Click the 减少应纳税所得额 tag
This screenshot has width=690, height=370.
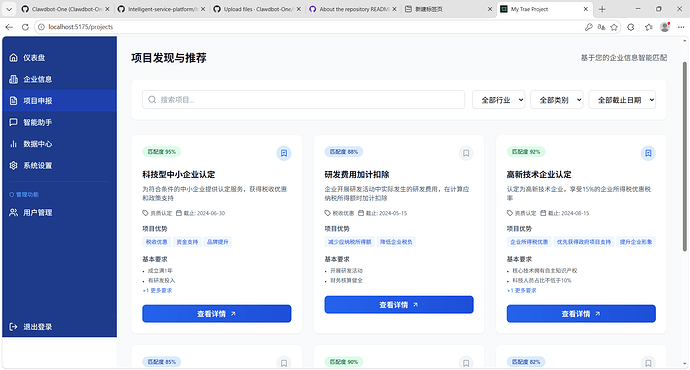click(349, 242)
